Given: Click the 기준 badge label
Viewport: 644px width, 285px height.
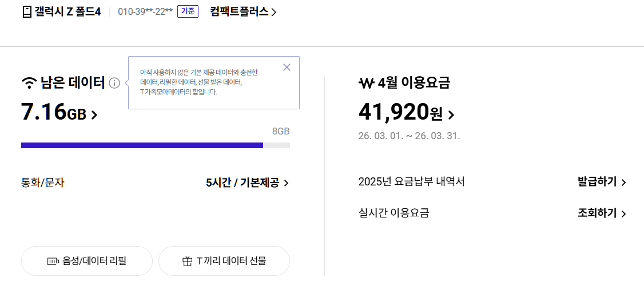Looking at the screenshot, I should pos(188,12).
